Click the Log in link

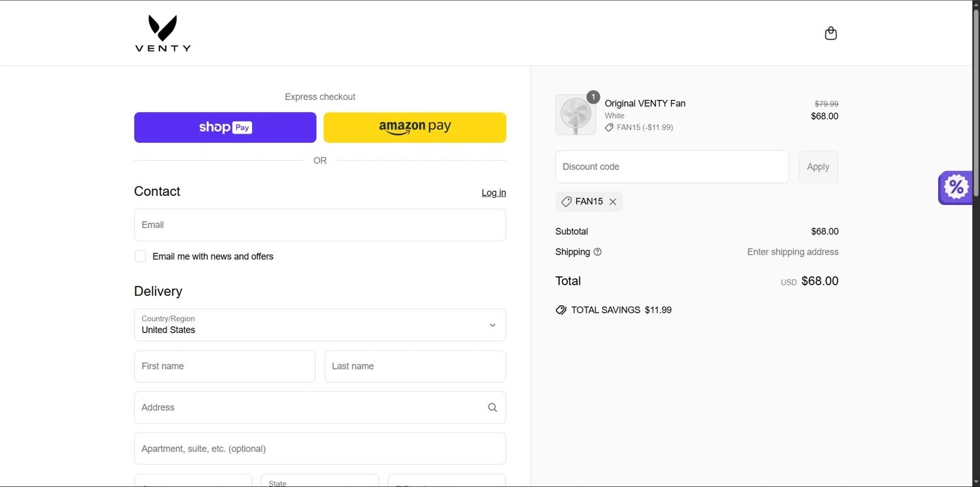[x=494, y=193]
